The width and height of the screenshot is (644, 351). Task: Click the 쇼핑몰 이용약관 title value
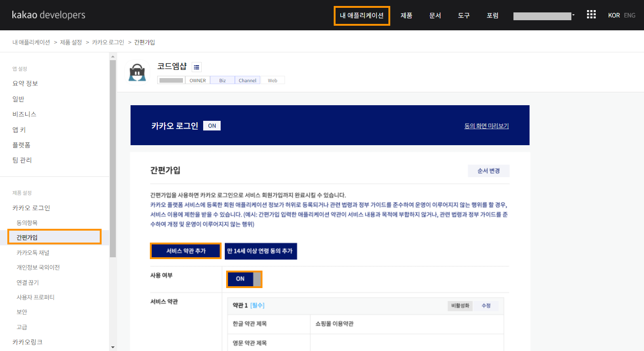point(335,324)
